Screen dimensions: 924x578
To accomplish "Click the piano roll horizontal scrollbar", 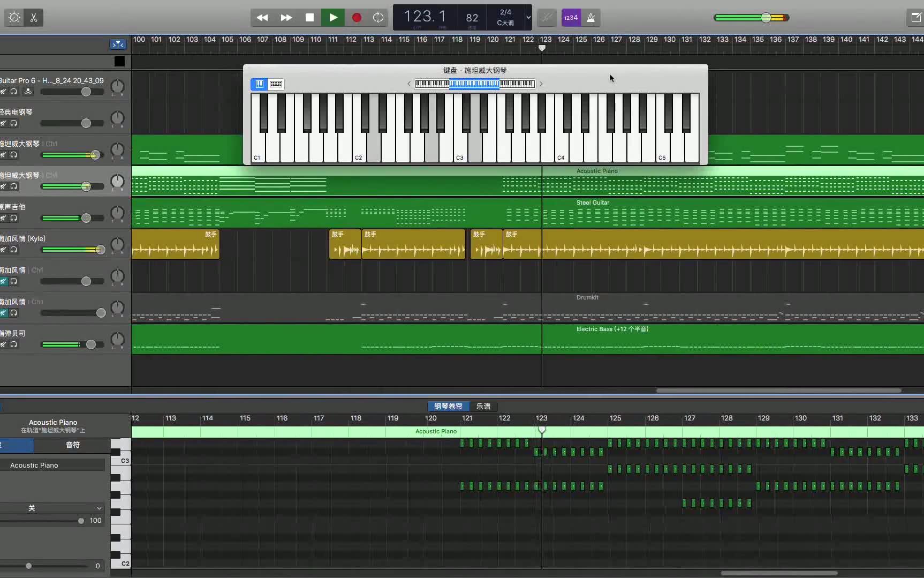I will pos(779,573).
